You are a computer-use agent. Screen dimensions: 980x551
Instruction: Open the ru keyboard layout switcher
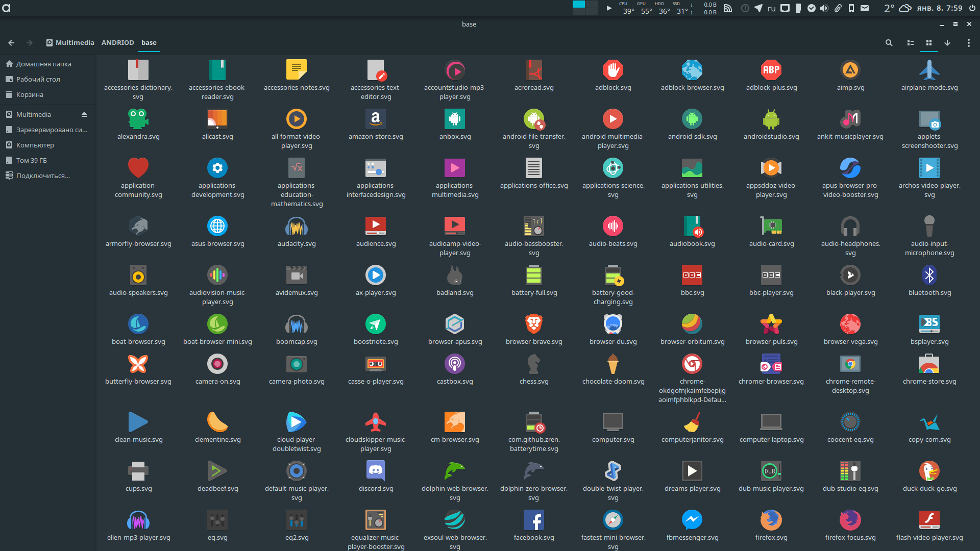tap(771, 8)
